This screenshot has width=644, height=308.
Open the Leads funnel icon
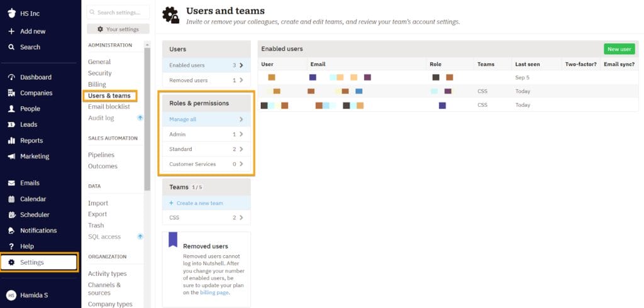click(x=11, y=124)
